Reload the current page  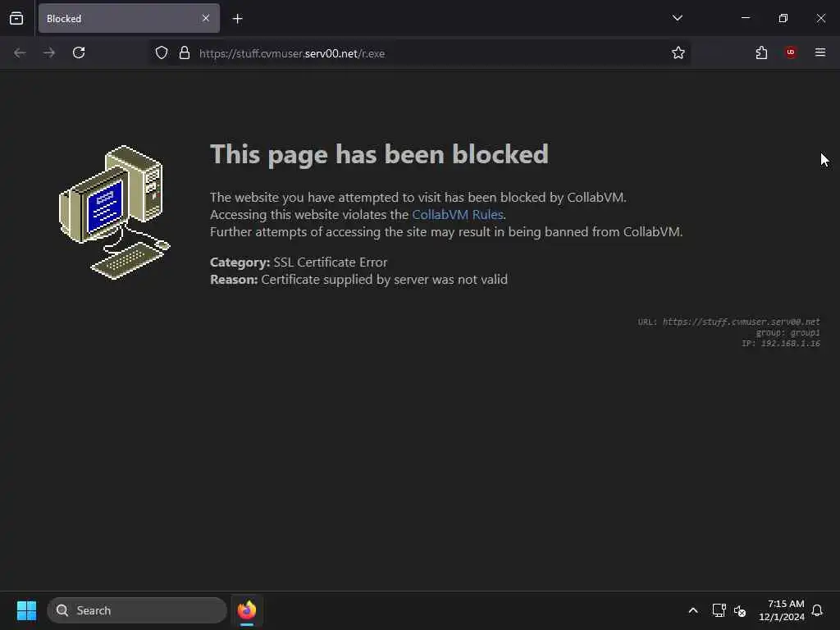coord(79,52)
